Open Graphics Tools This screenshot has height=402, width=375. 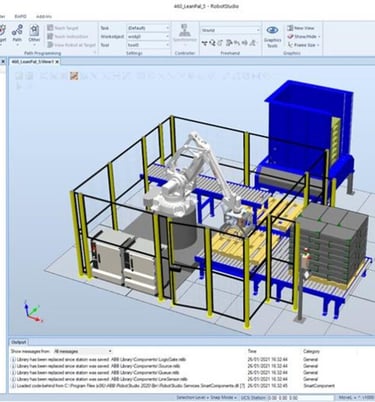coord(273,36)
